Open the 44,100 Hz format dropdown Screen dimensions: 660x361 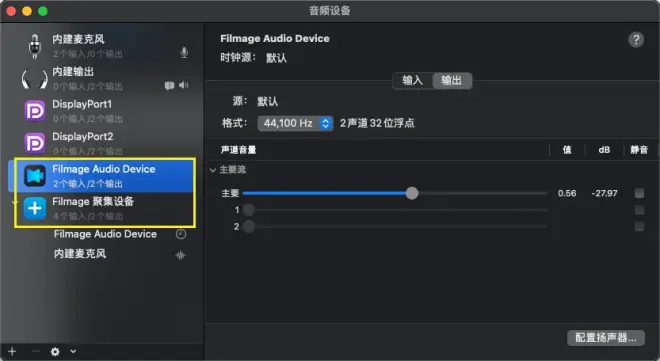point(295,123)
